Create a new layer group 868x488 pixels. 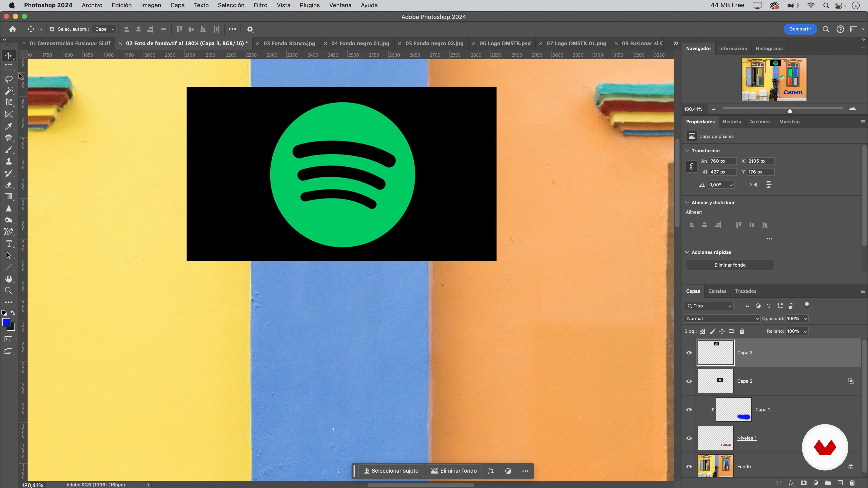[828, 483]
